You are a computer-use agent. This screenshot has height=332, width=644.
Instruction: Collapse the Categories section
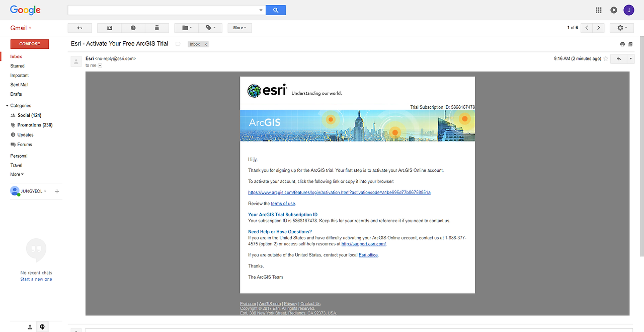point(7,106)
